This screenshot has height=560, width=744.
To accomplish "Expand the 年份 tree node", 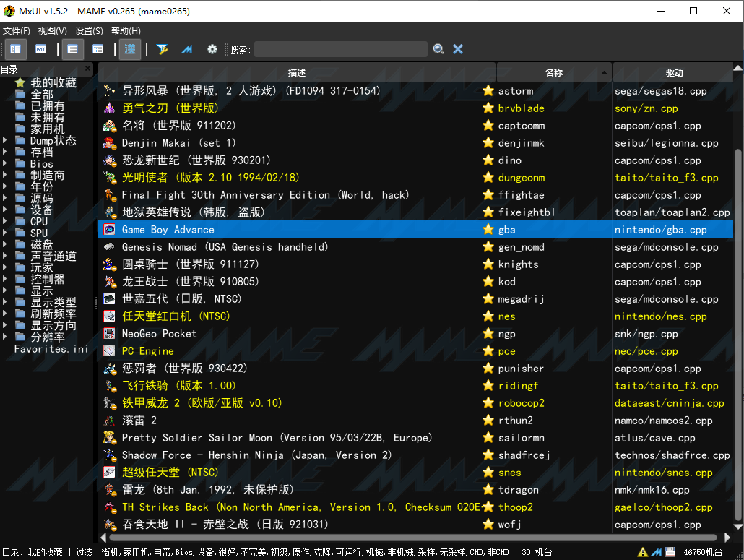I will click(x=5, y=186).
